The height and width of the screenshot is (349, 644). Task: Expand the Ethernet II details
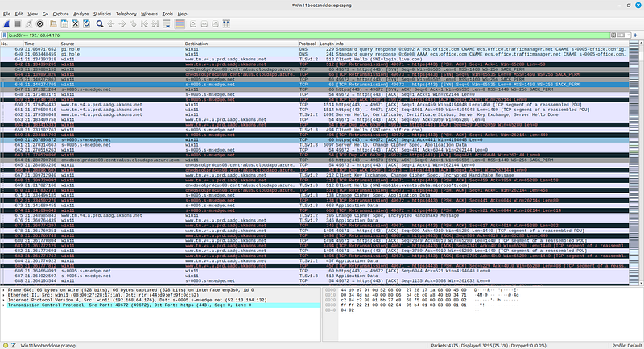[4, 295]
